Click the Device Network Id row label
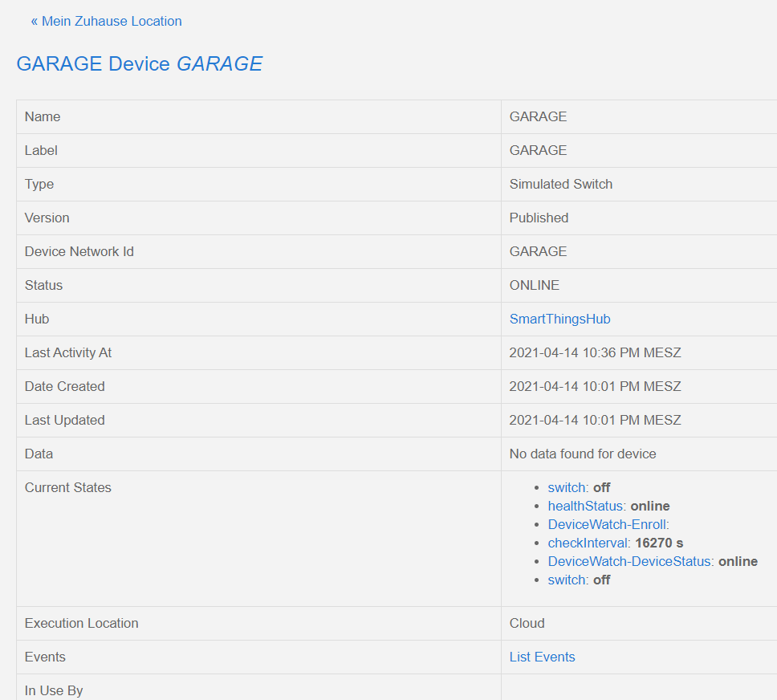This screenshot has height=700, width=777. 79,251
